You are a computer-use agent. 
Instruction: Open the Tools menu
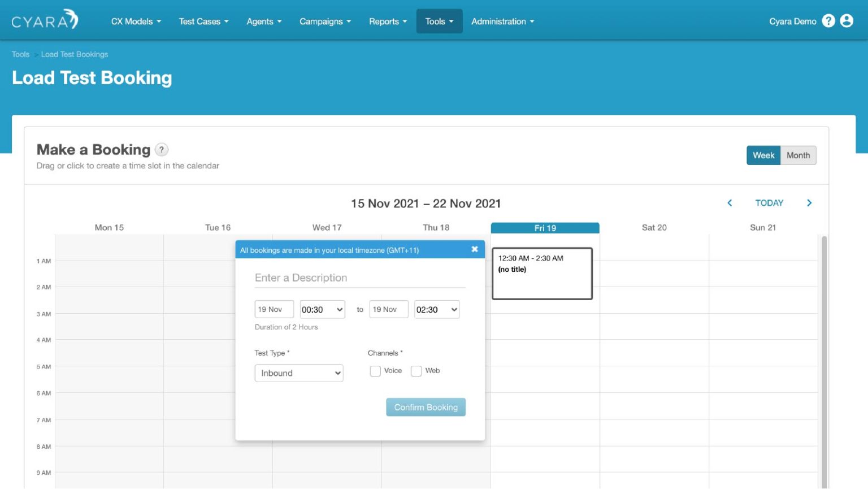click(439, 21)
